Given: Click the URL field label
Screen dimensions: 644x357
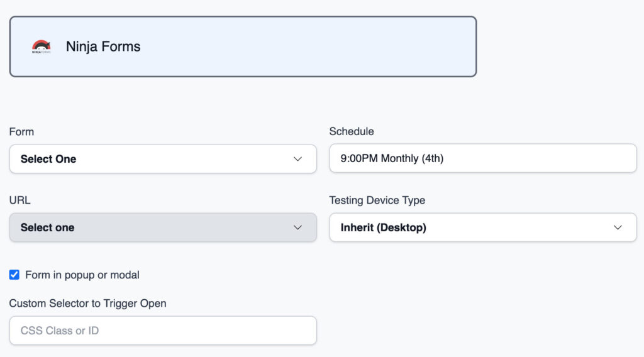Looking at the screenshot, I should 19,200.
